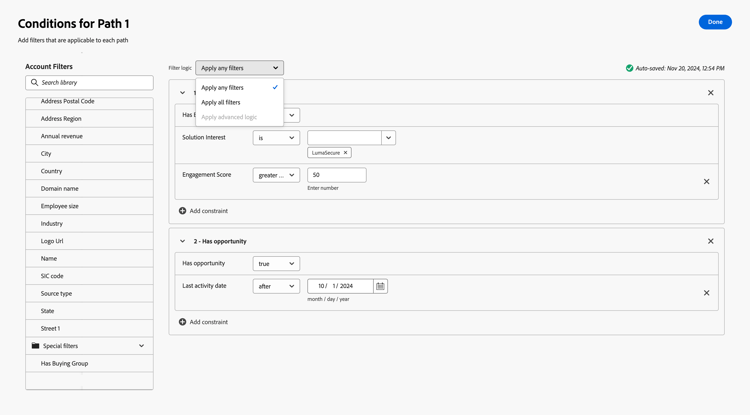Remove the first filter group
Viewport: 750px width, 415px height.
pos(711,93)
